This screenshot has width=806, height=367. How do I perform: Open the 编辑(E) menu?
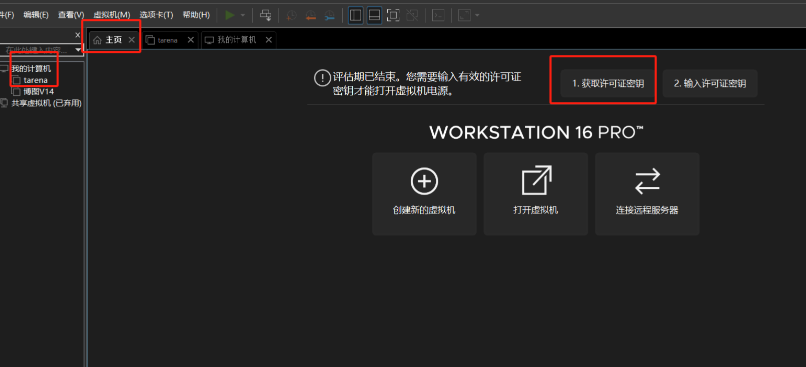coord(36,15)
